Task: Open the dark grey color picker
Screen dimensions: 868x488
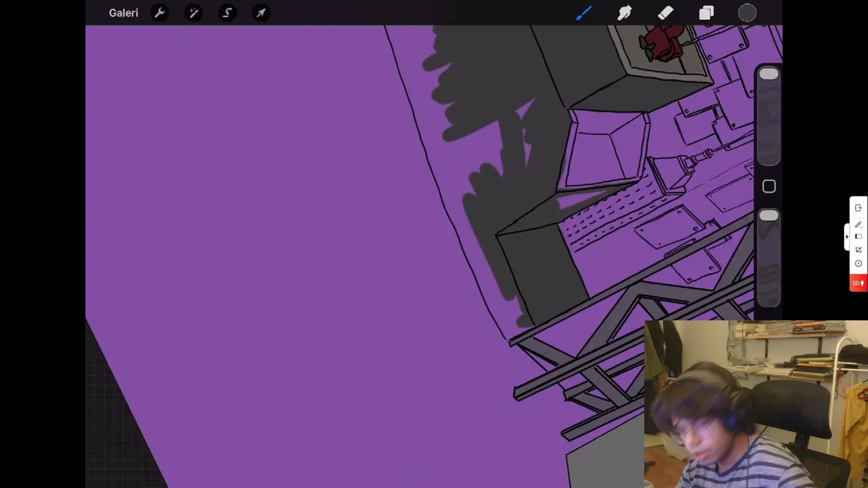Action: click(x=747, y=13)
